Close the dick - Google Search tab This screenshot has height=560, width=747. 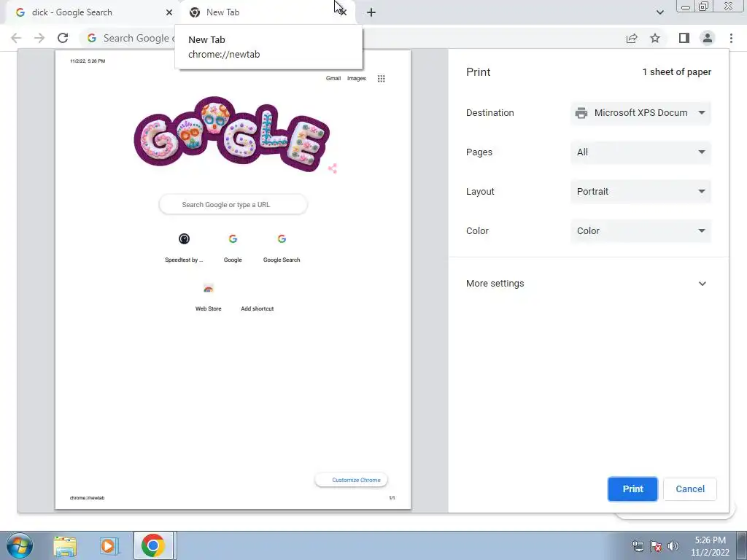tap(169, 12)
